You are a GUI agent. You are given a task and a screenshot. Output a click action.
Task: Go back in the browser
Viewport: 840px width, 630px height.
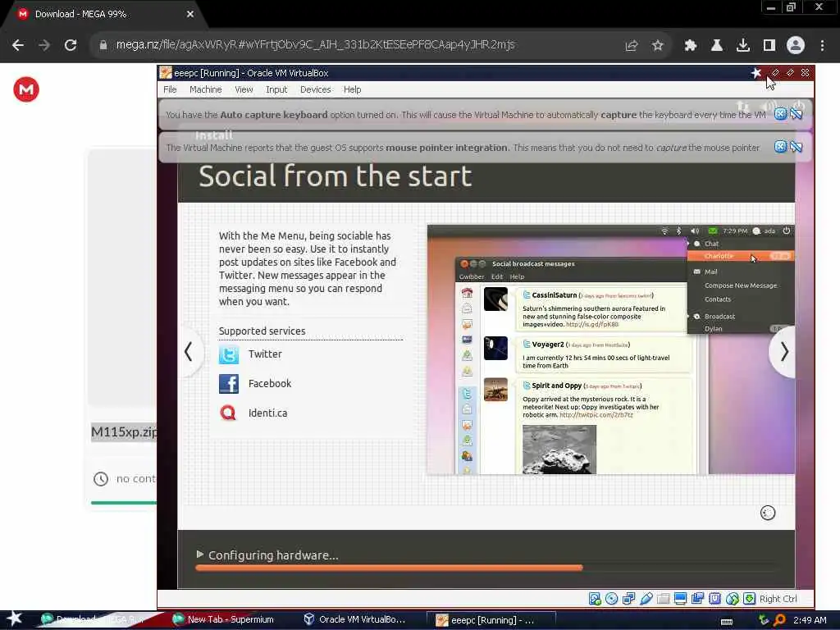pos(18,45)
